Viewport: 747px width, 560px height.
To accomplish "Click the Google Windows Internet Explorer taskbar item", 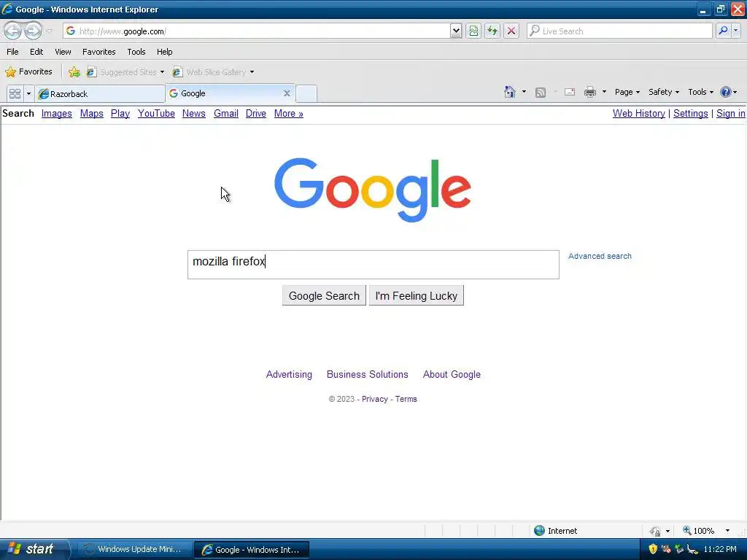I will [x=252, y=550].
